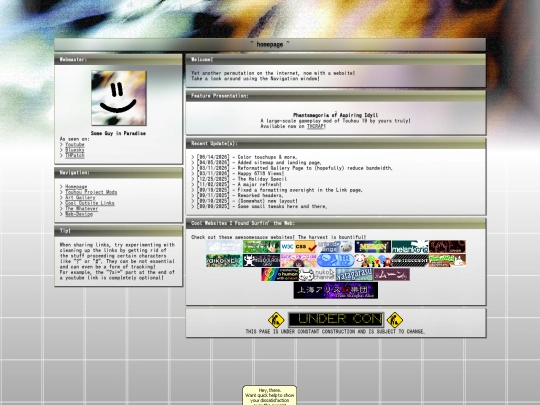Click the 'Color touchups & more' update entry
Image resolution: width=540 pixels, height=405 pixels.
(x=267, y=157)
